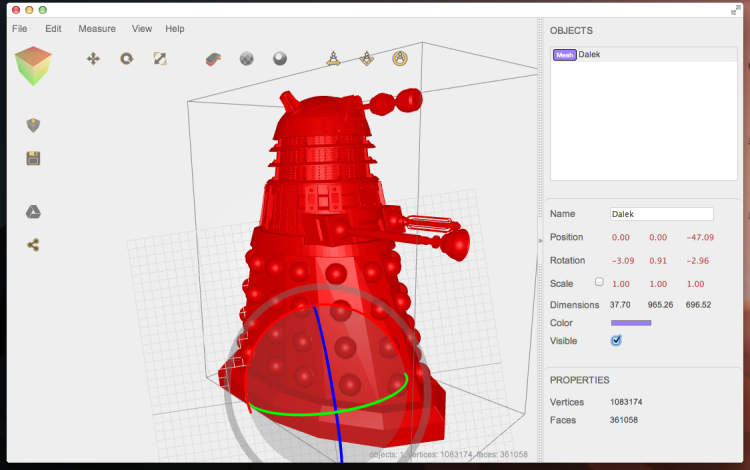Open the File menu
Image resolution: width=750 pixels, height=470 pixels.
click(x=20, y=29)
